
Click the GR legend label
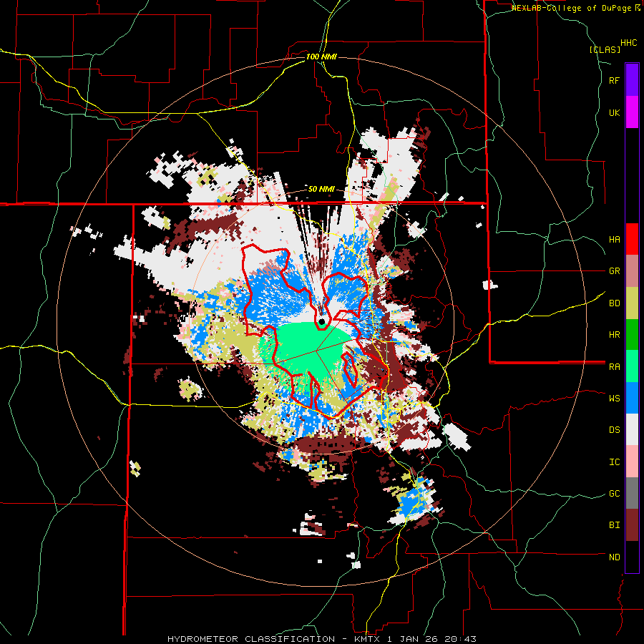click(614, 271)
